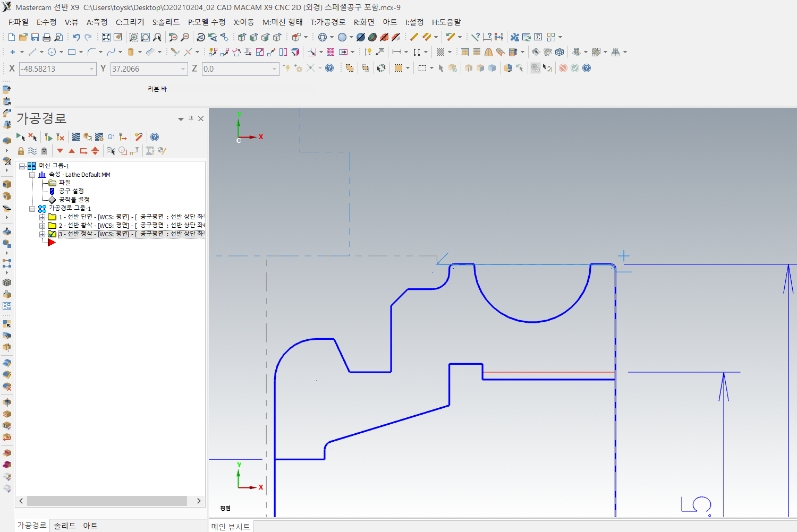Viewport: 797px width, 532px height.
Task: Click the horizontal scrollbar of toolpaths tree
Action: [x=107, y=501]
